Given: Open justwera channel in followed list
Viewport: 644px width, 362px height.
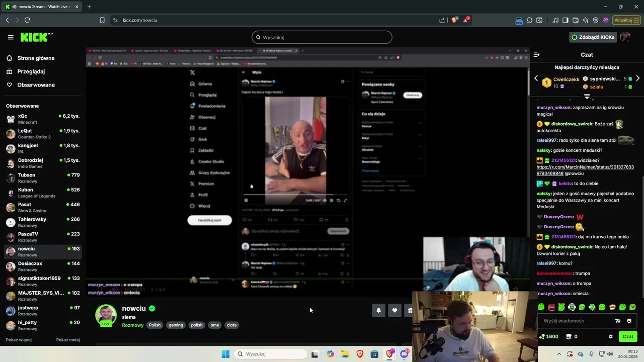Looking at the screenshot, I should click(x=42, y=311).
